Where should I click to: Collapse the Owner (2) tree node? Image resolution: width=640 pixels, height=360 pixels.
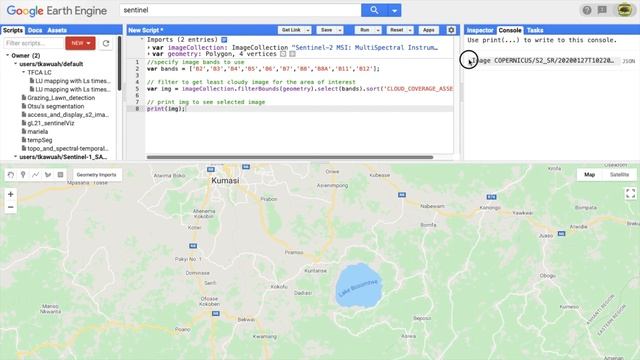(8, 55)
